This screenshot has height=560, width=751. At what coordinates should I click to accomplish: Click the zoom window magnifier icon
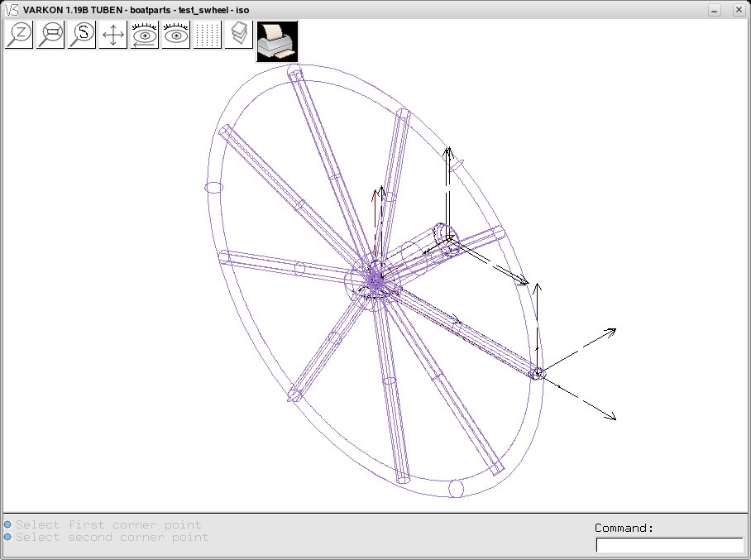coord(50,35)
